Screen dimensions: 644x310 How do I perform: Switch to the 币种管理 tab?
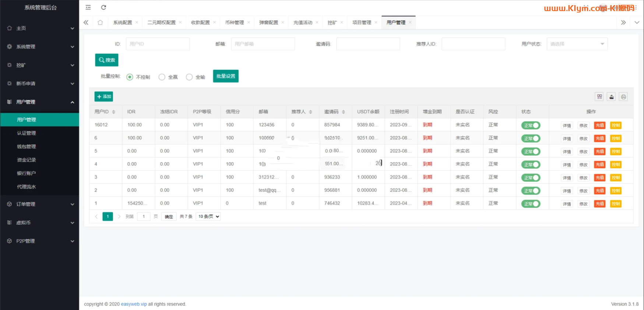click(235, 22)
